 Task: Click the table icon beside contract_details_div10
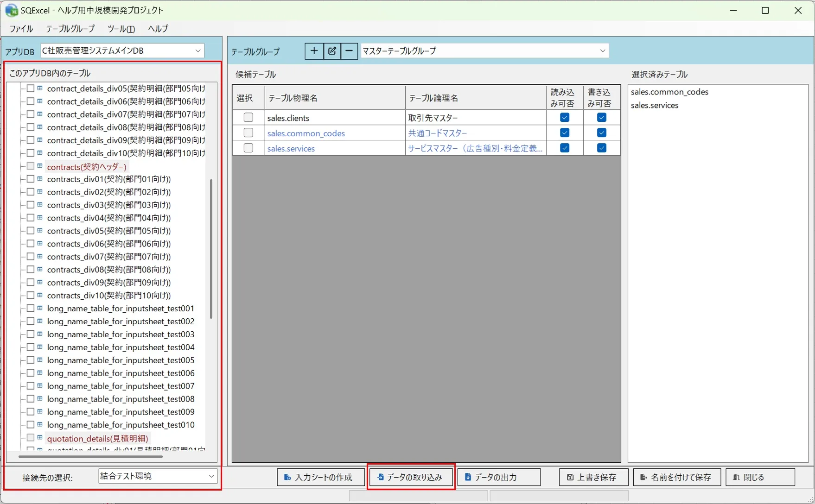click(40, 153)
